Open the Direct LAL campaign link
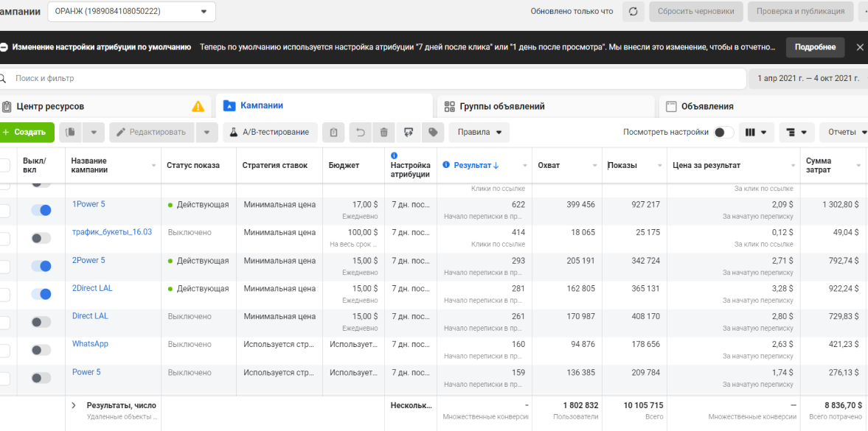 pos(90,316)
